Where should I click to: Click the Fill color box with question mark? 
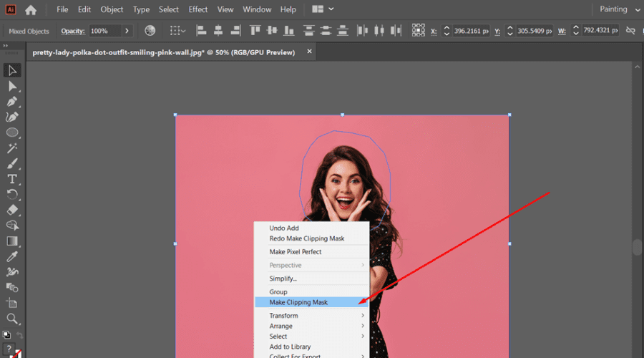click(8, 349)
